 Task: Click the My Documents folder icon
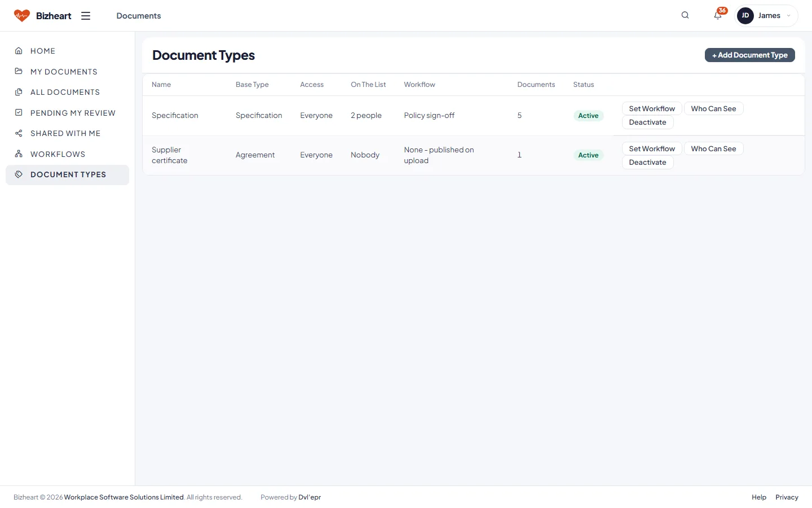click(x=19, y=72)
